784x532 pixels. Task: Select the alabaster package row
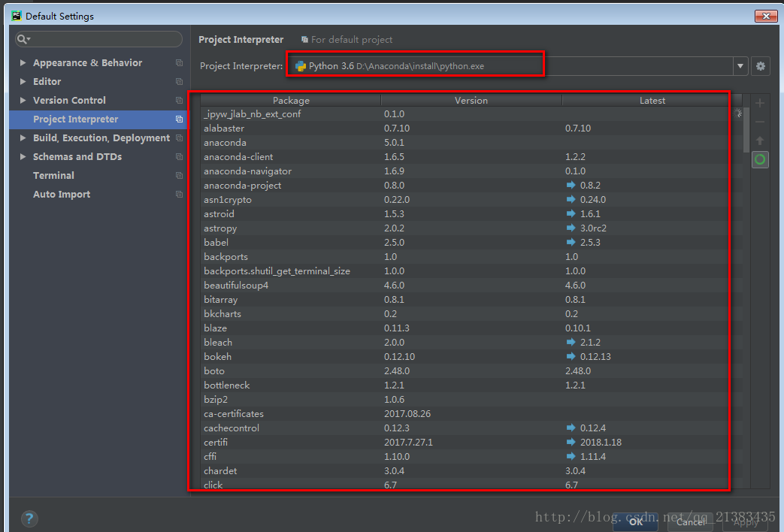click(x=471, y=128)
